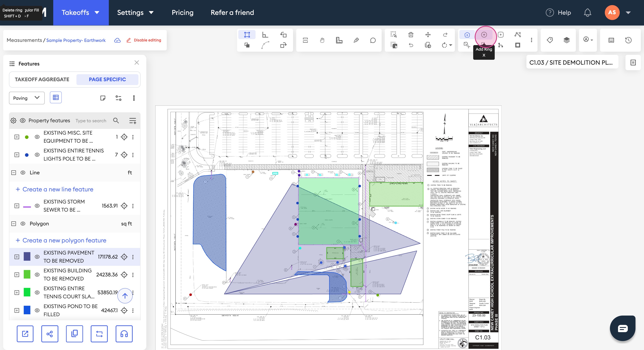Open the layers stack icon
Image resolution: width=644 pixels, height=350 pixels.
[566, 40]
